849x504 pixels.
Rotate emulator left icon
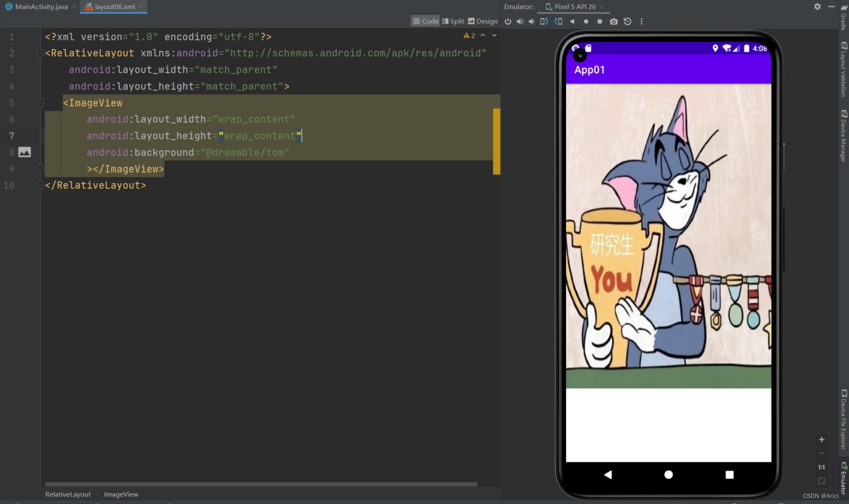click(544, 21)
